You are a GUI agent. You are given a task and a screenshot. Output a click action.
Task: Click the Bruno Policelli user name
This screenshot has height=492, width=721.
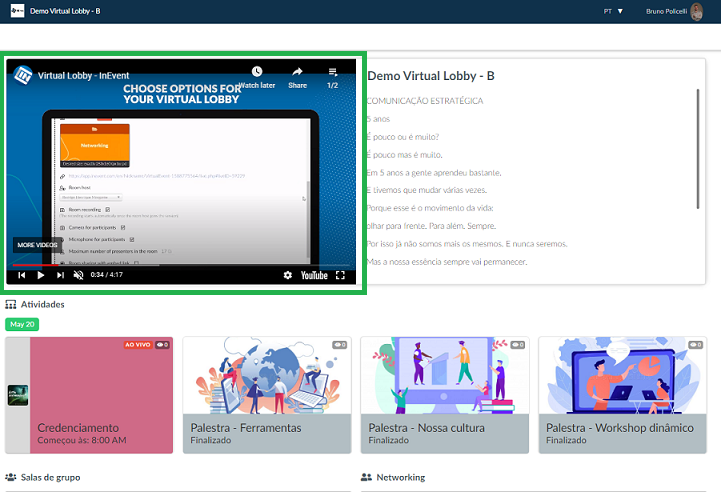[x=666, y=11]
